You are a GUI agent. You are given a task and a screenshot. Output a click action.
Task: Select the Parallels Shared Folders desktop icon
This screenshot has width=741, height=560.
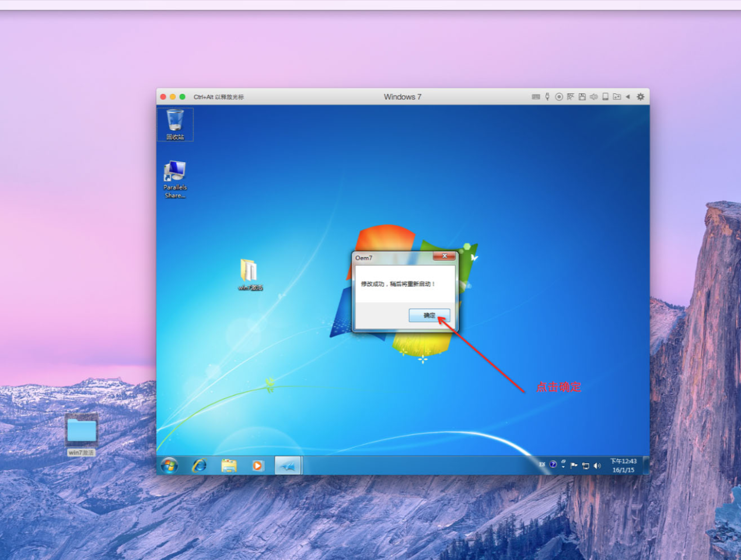click(x=175, y=180)
